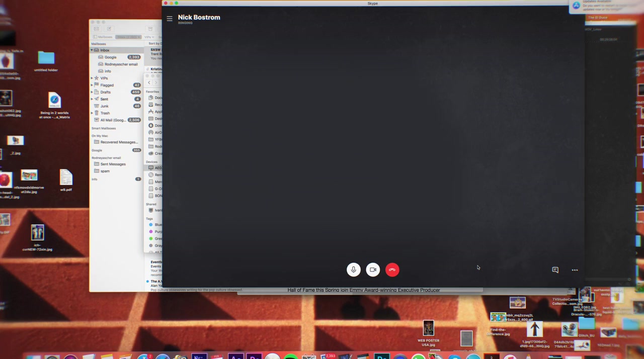Select the Inbox tab in favorites bar

tap(128, 37)
